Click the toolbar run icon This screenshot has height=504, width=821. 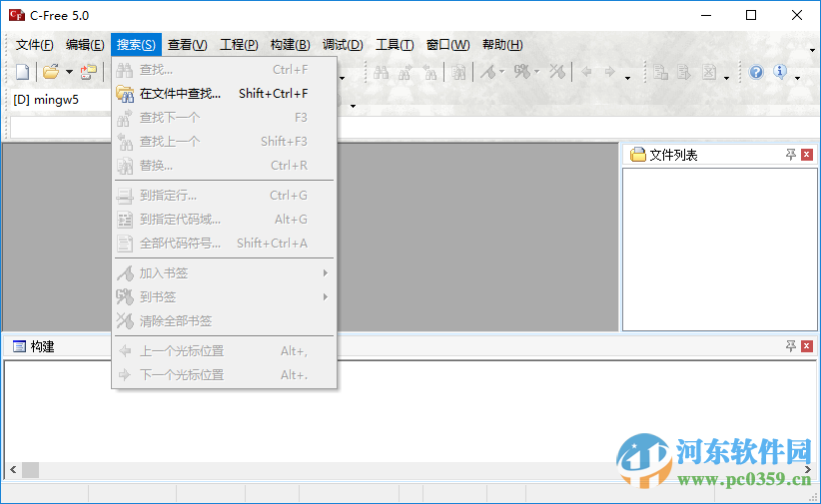click(684, 72)
